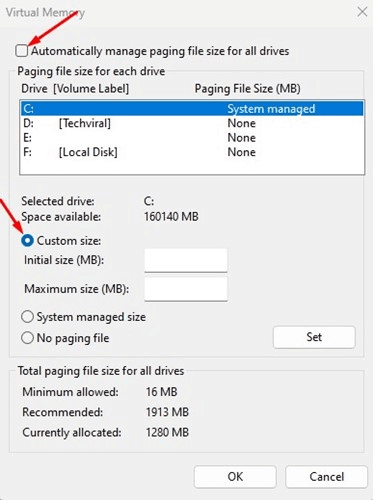Choose System managed size option
The height and width of the screenshot is (500, 373).
click(27, 317)
